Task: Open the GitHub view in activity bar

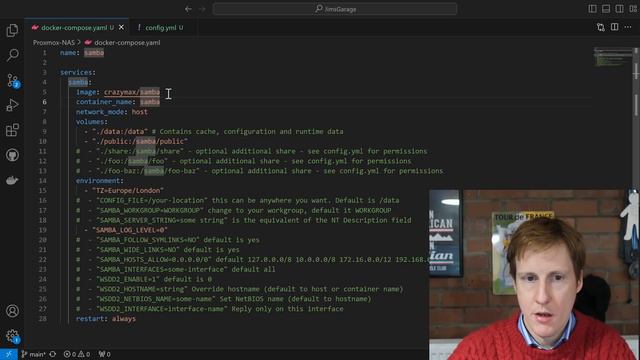Action: [12, 155]
